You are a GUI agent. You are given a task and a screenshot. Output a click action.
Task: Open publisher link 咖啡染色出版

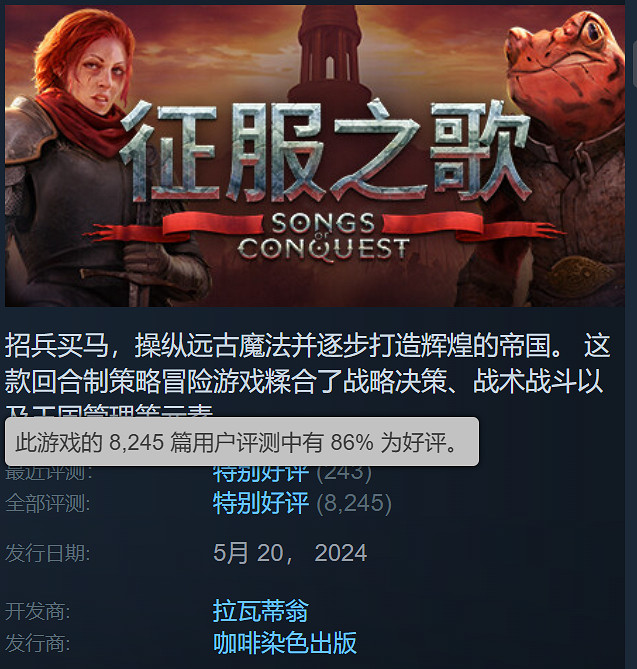coord(285,643)
